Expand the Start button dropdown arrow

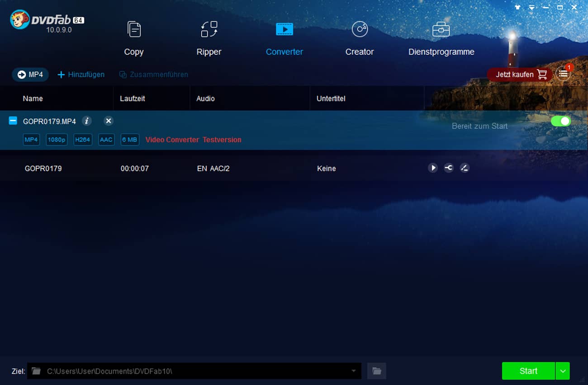point(563,371)
